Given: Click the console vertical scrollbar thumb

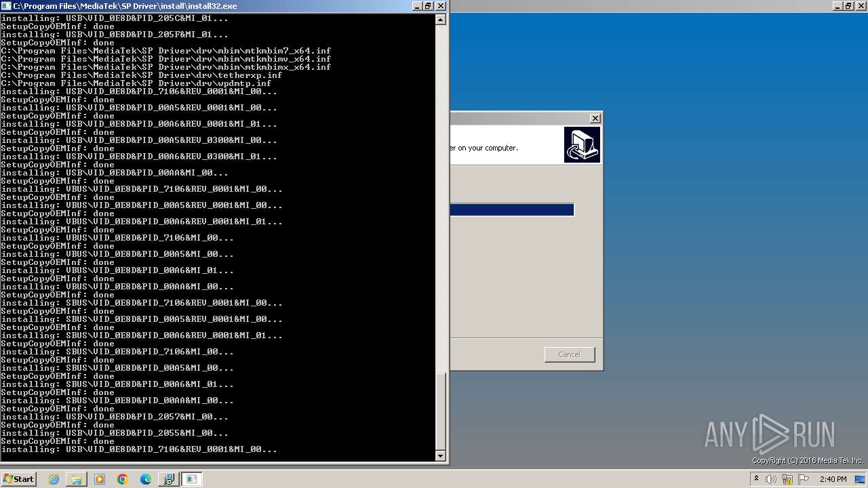Looking at the screenshot, I should (441, 411).
